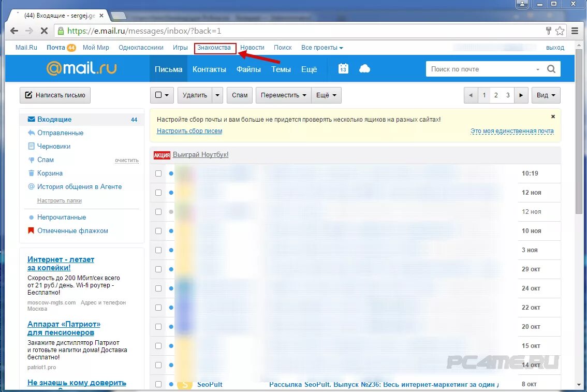Click unread dot of first 12 ноя message
The width and height of the screenshot is (587, 392).
(x=171, y=193)
